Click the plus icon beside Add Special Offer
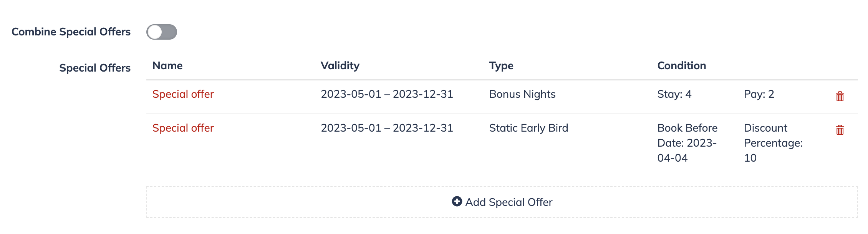Screen dimensions: 868x234 click(457, 201)
